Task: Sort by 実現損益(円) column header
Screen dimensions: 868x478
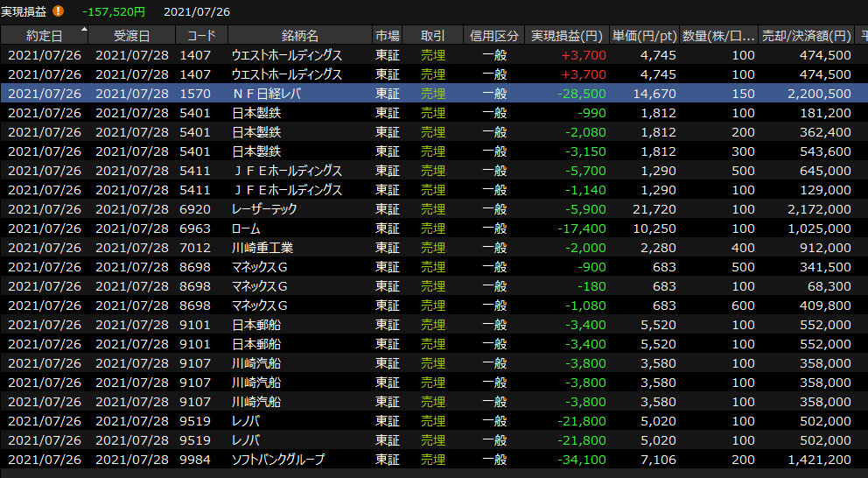Action: point(567,36)
